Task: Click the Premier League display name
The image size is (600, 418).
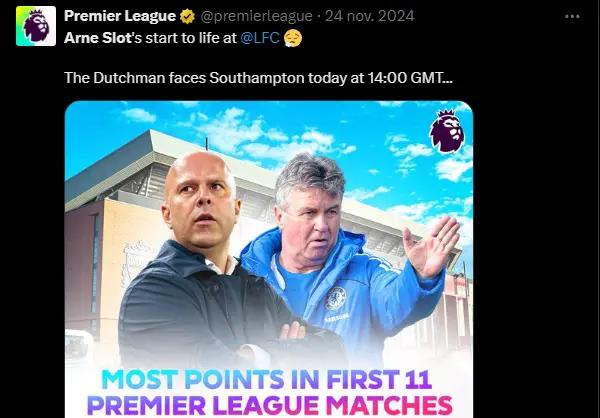Action: (x=120, y=16)
